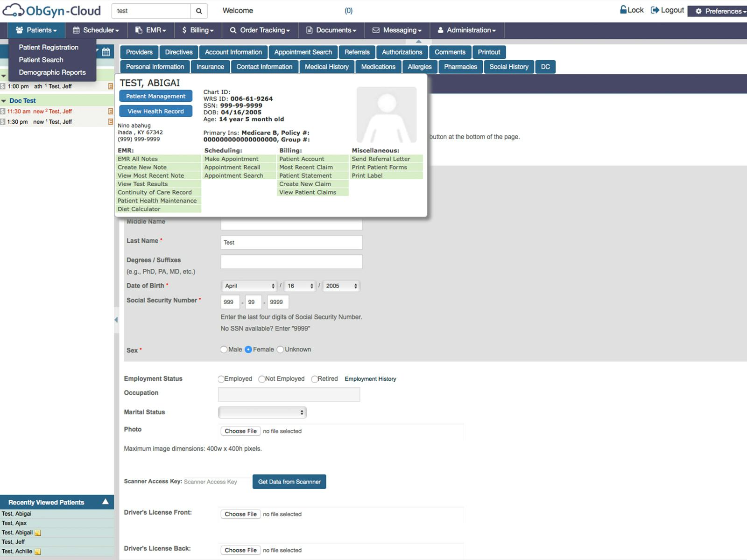The image size is (747, 560).
Task: Collapse the Recently Viewed Patients panel
Action: (106, 502)
